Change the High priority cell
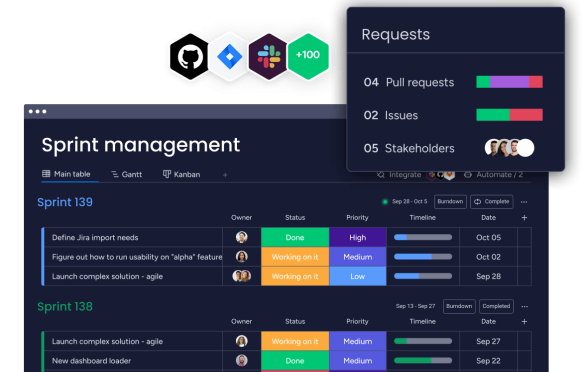 pyautogui.click(x=357, y=237)
